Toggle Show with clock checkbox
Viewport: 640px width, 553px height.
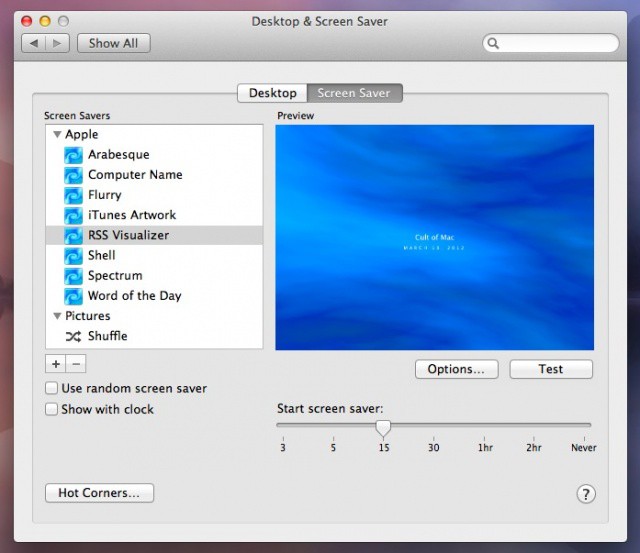tap(52, 409)
